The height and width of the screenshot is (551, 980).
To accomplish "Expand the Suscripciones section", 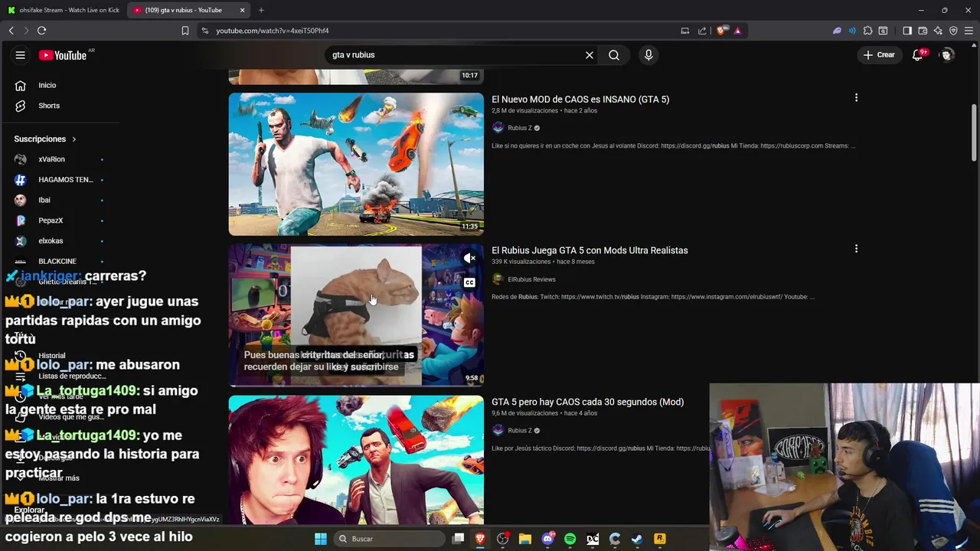I will [x=46, y=139].
